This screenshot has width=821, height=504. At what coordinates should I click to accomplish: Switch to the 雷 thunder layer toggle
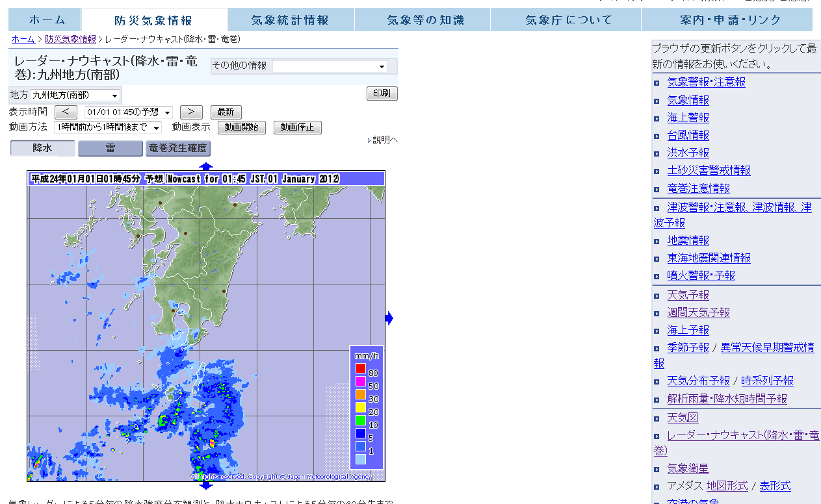coord(111,148)
